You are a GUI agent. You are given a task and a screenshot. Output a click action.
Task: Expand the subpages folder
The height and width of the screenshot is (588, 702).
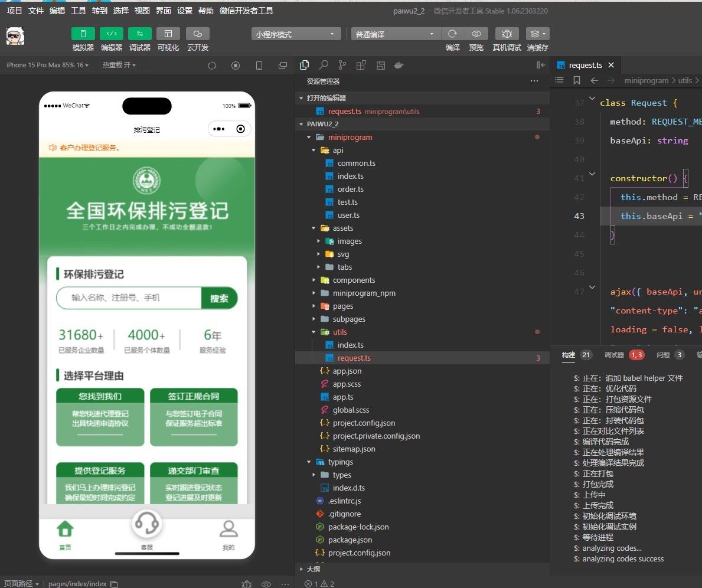314,319
